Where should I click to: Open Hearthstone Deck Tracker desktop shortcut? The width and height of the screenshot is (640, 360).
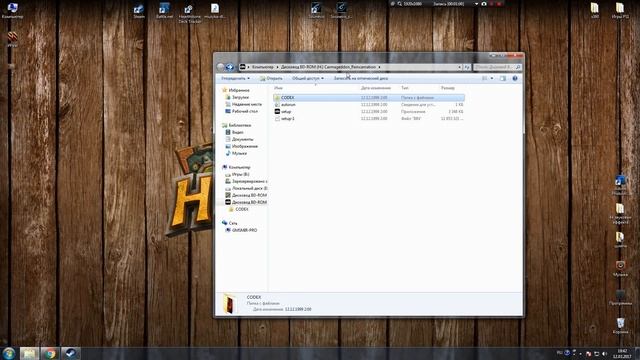tap(189, 13)
